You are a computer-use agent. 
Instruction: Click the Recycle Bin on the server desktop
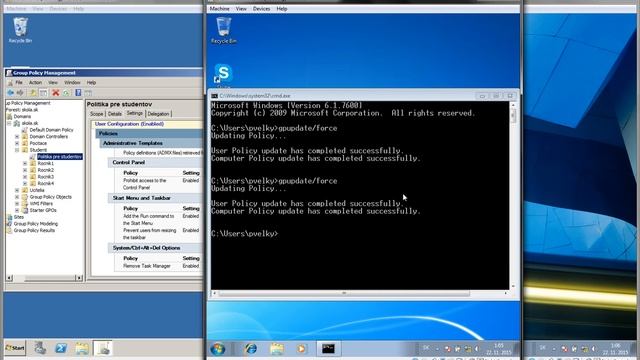20,30
